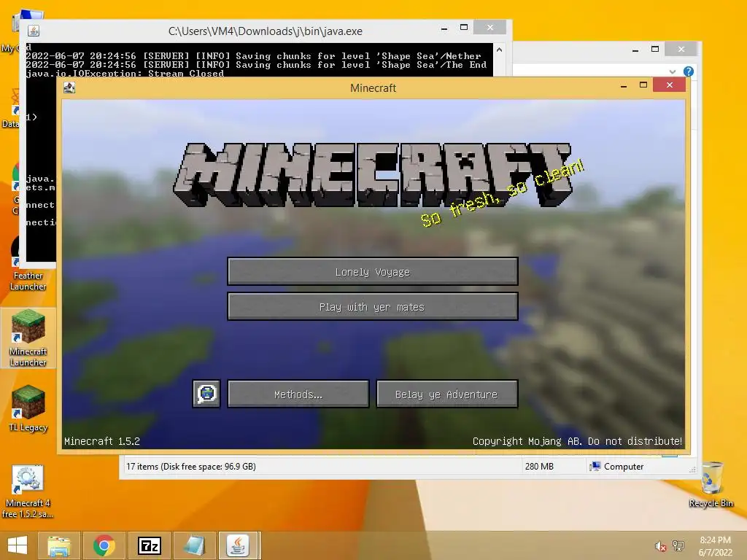747x560 pixels.
Task: Click Belay ye Adventure to quit
Action: pos(447,394)
